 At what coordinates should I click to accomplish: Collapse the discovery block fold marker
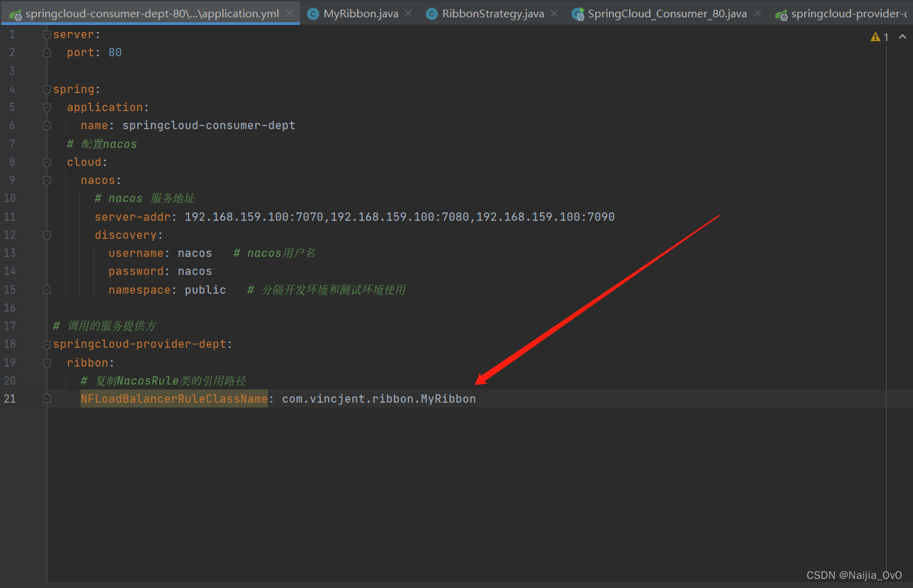click(x=47, y=235)
